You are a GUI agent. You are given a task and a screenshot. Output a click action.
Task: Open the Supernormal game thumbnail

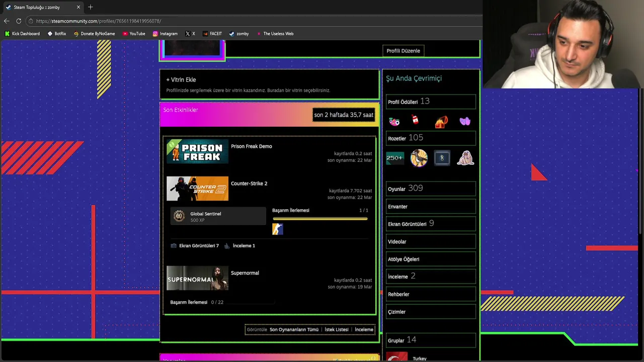tap(197, 278)
